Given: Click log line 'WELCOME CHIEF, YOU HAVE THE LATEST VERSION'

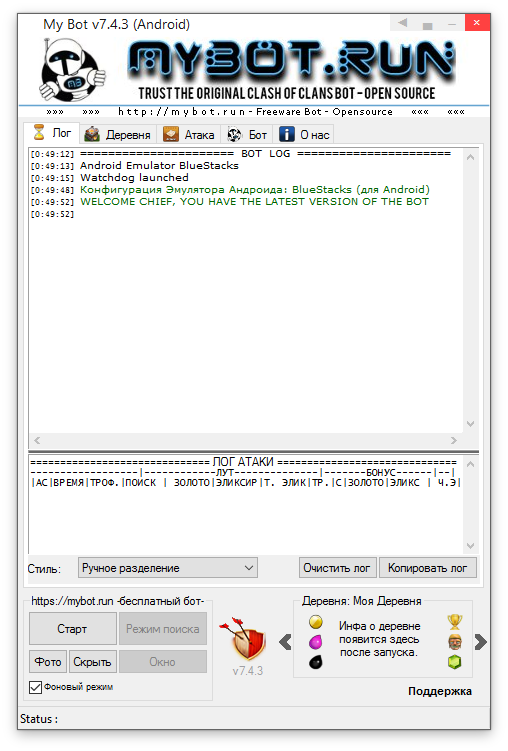Looking at the screenshot, I should pos(254,202).
